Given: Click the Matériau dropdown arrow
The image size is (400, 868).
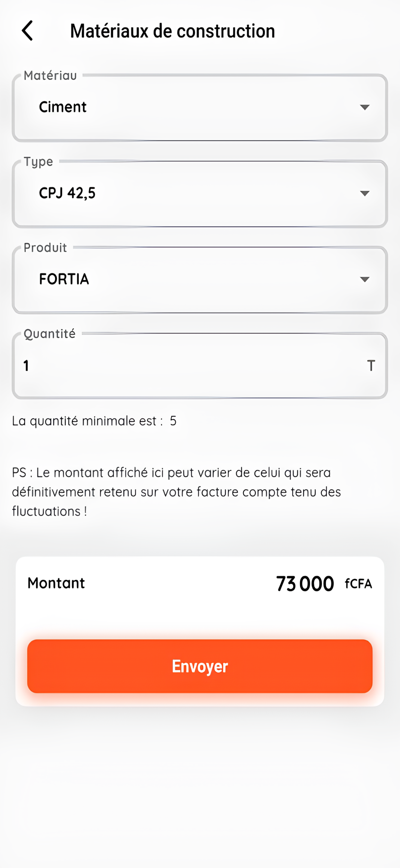Looking at the screenshot, I should 364,107.
